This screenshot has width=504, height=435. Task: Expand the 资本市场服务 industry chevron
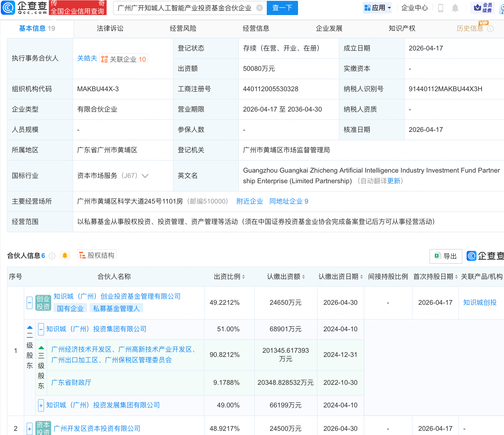point(145,176)
